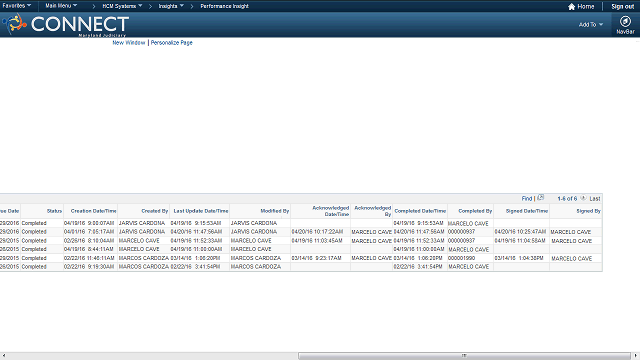640x360 pixels.
Task: Sort by Status column header
Action: pos(54,211)
